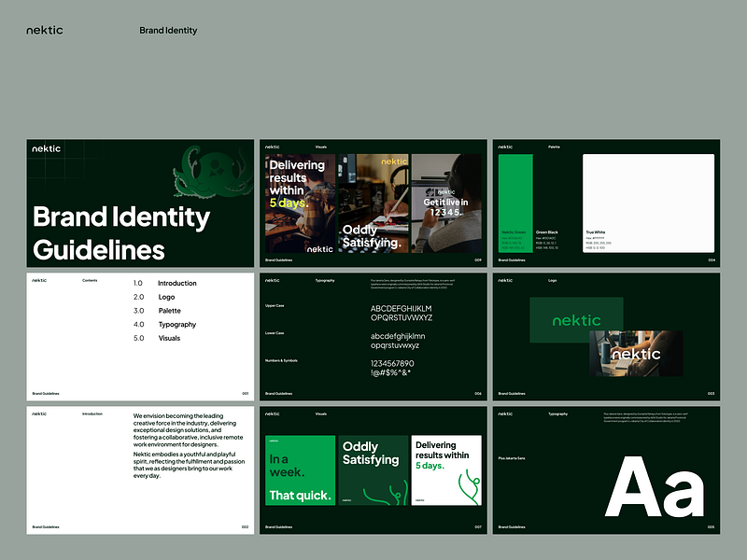Select the 2.0 Logo contents entry
Viewport: 747px width, 560px height.
click(x=154, y=297)
